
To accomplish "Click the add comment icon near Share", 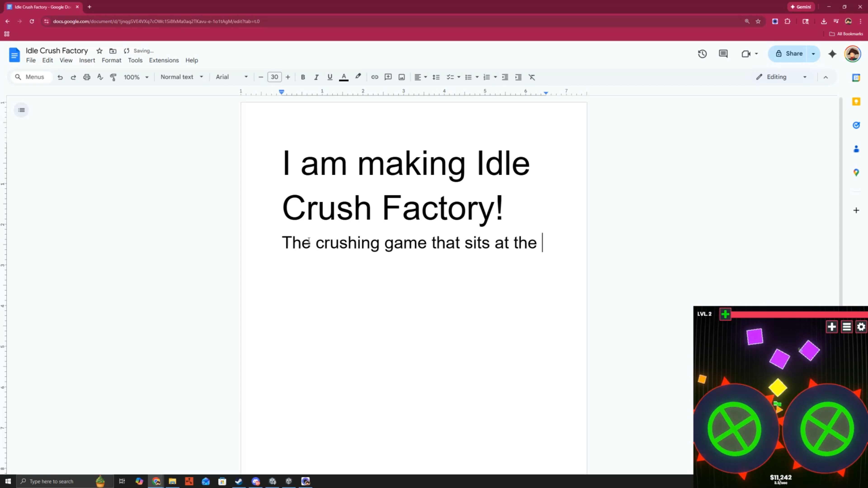I will [723, 54].
